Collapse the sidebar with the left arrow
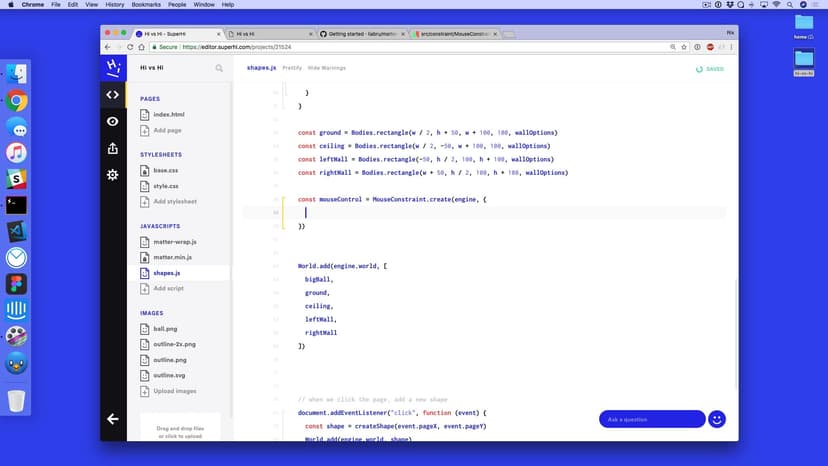Screen dimensions: 828x466 pos(113,419)
